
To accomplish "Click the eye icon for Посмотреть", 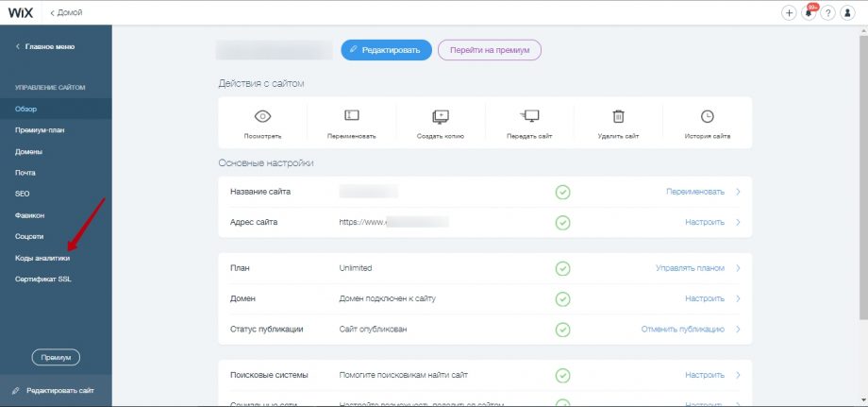I will [263, 116].
